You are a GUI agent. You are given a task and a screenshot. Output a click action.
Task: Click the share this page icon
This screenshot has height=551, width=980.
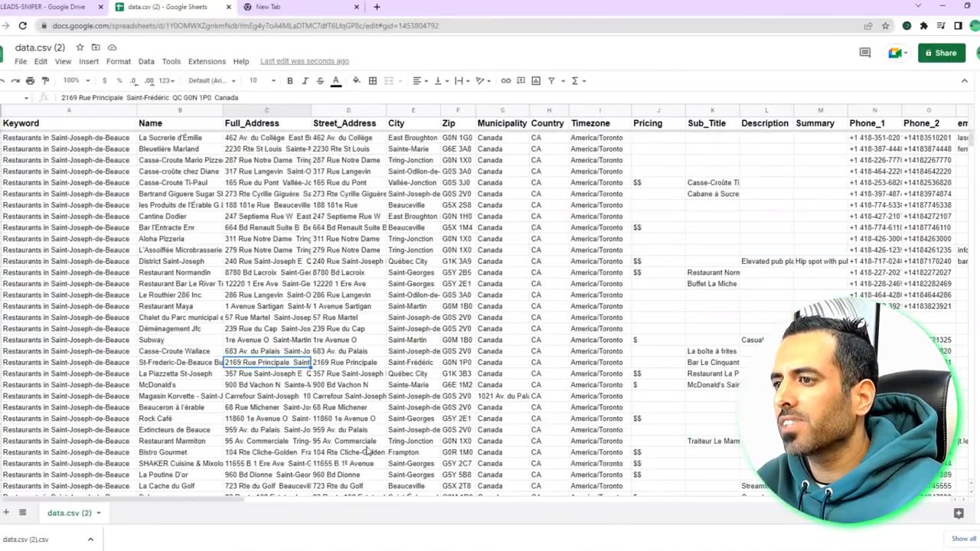tap(868, 25)
